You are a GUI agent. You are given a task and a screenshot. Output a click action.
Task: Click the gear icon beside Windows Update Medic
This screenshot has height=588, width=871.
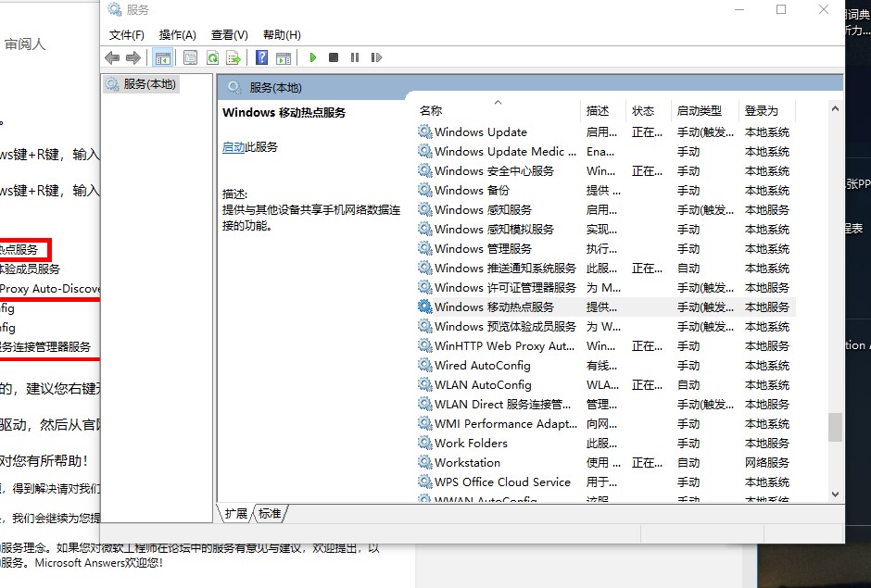425,151
